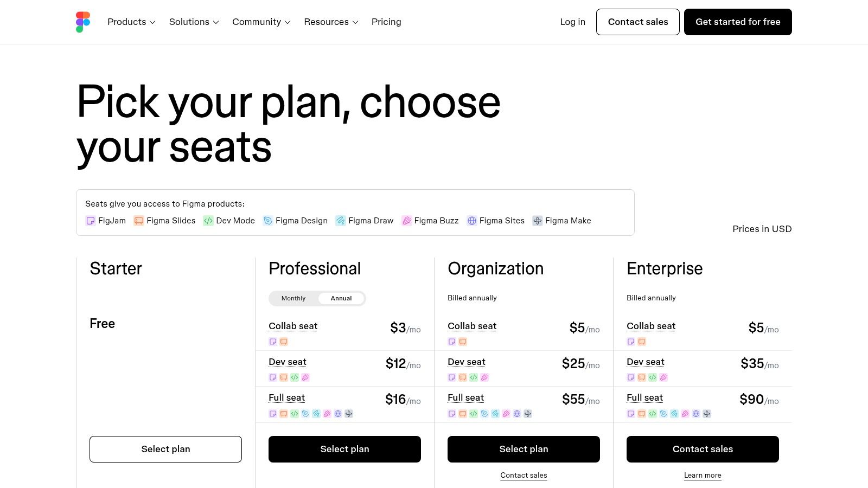Expand the Solutions navigation menu

point(193,22)
